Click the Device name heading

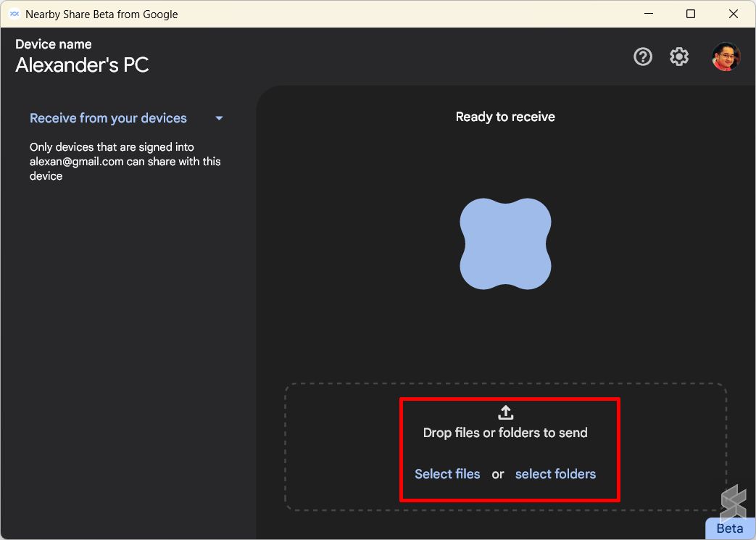tap(53, 44)
